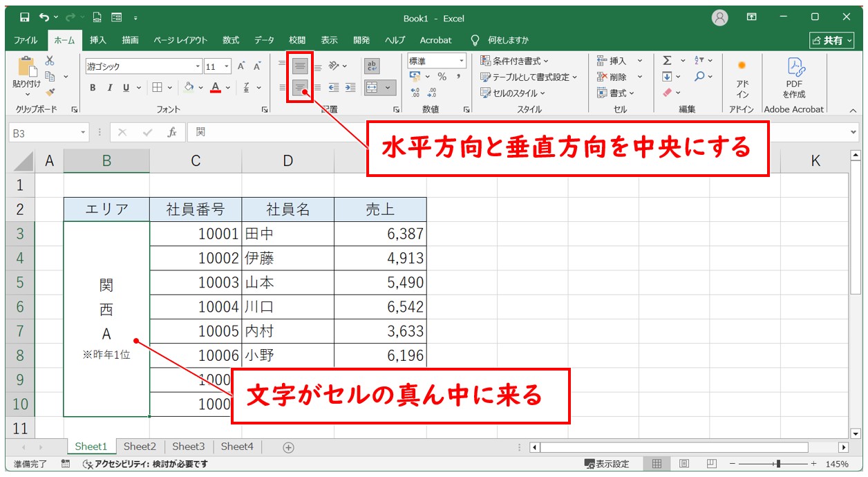Click the Clear eraser icon

coord(667,93)
